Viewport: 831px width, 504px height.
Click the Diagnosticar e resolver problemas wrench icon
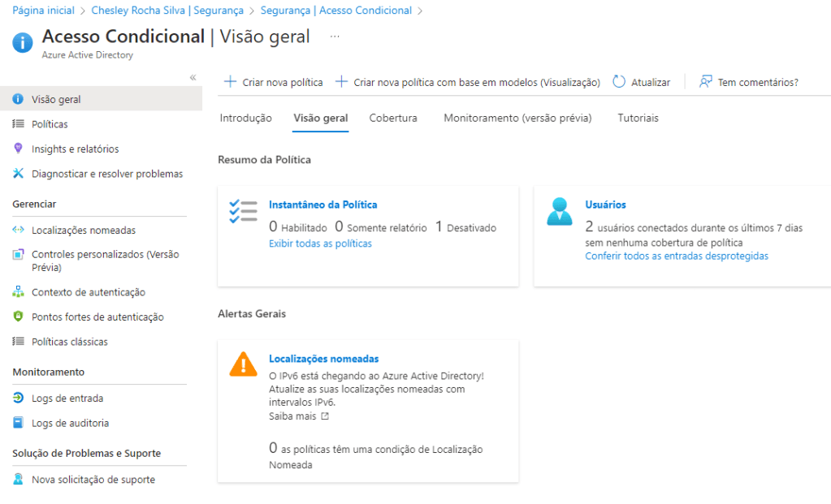coord(18,174)
